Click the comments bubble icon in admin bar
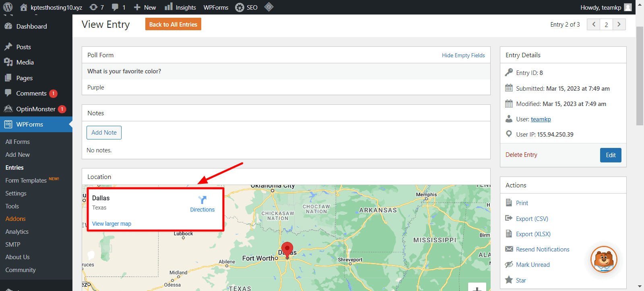Viewport: 644px width, 291px height. click(x=116, y=7)
